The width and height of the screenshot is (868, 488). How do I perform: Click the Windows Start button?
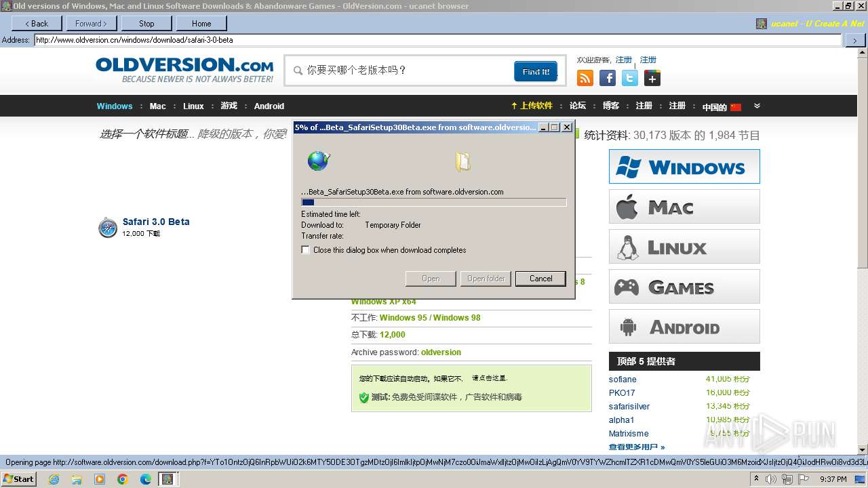coord(18,479)
